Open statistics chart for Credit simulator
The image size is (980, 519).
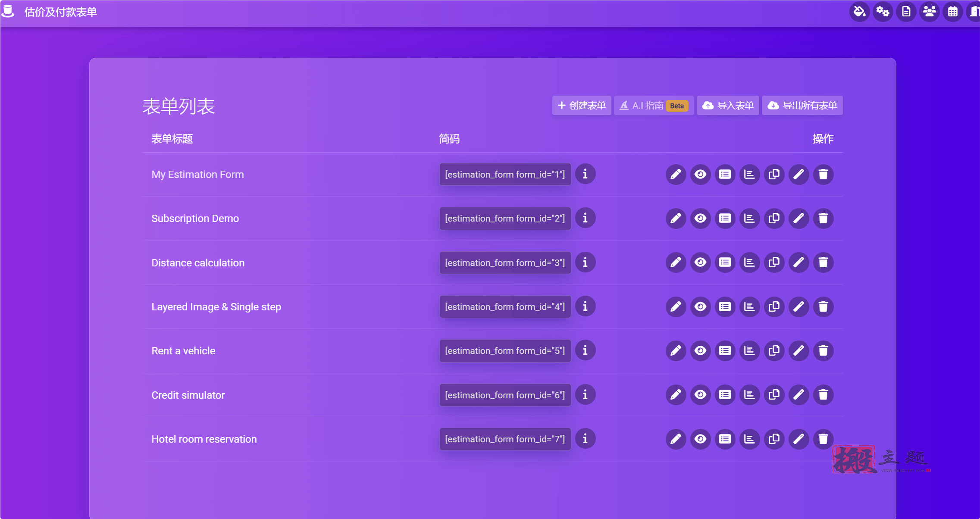pos(749,395)
